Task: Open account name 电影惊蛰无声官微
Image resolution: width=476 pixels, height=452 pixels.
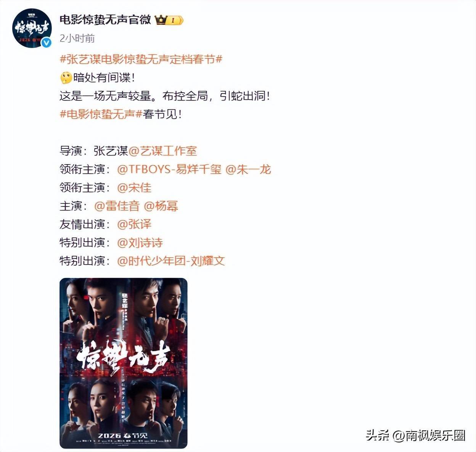Action: coord(105,19)
